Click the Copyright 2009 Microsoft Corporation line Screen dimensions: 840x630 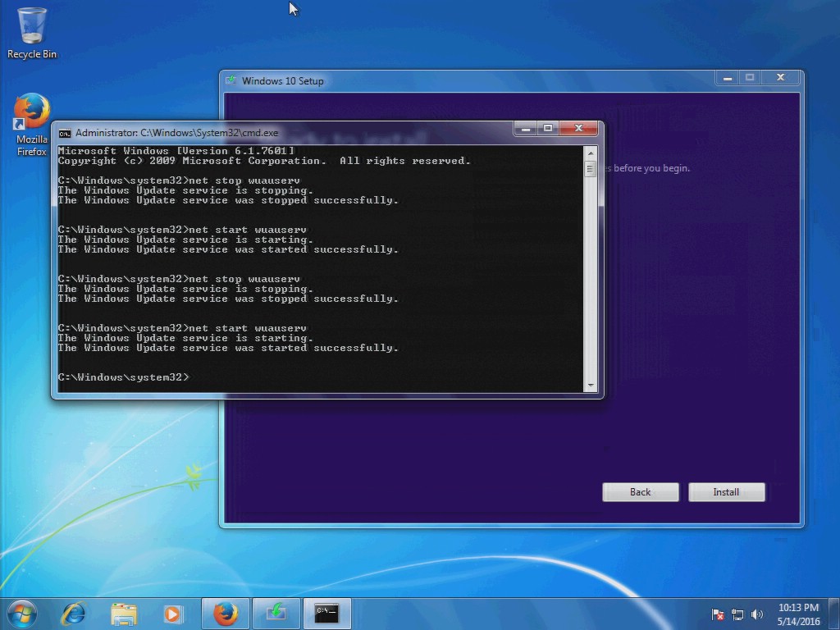point(264,161)
